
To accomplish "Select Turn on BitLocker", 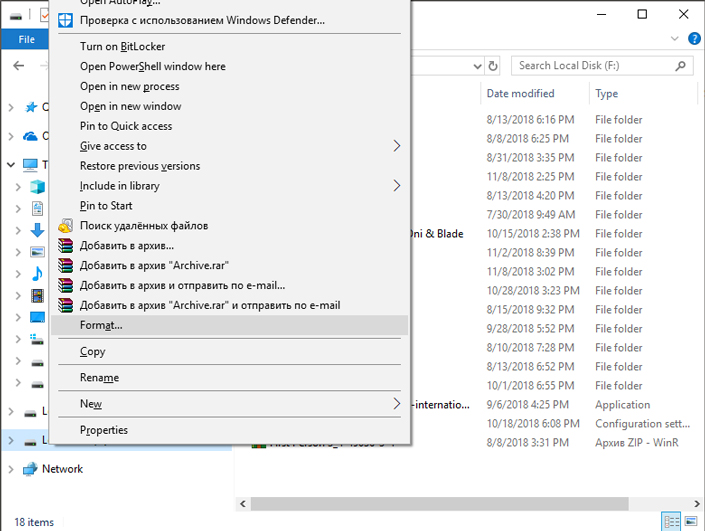I will click(229, 46).
